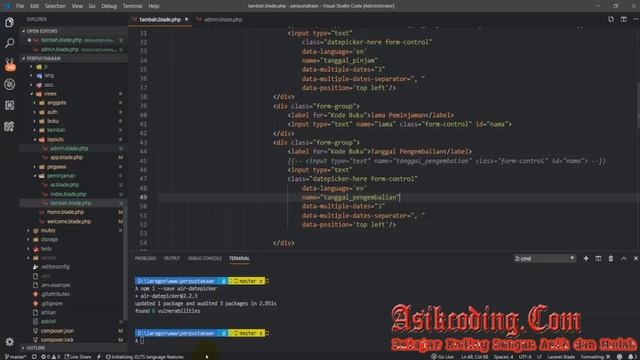Click the new terminal plus icon
Viewport: 640px width, 360px height.
coord(586,258)
